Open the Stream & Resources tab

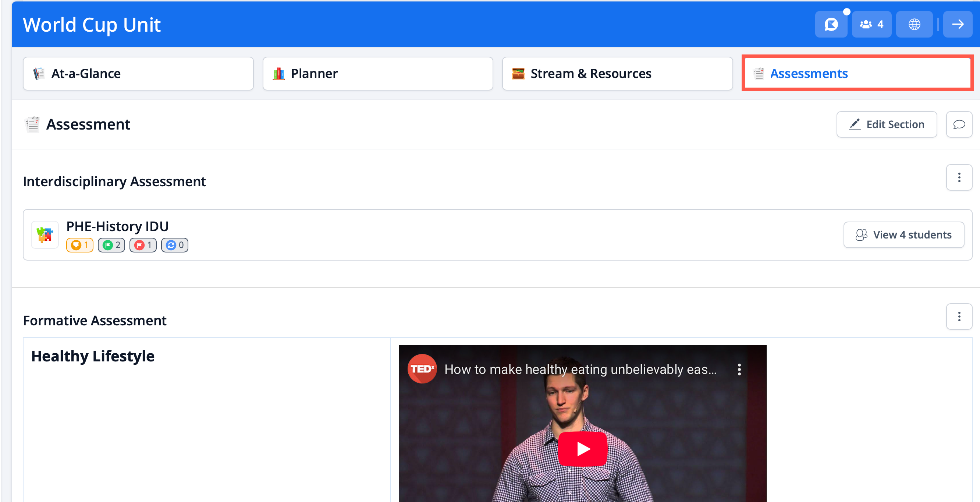coord(617,74)
